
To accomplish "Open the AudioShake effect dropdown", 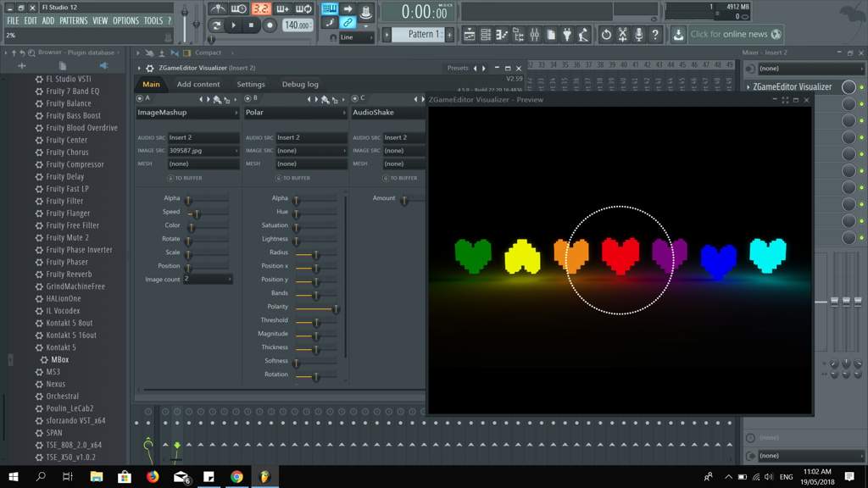I will (388, 113).
